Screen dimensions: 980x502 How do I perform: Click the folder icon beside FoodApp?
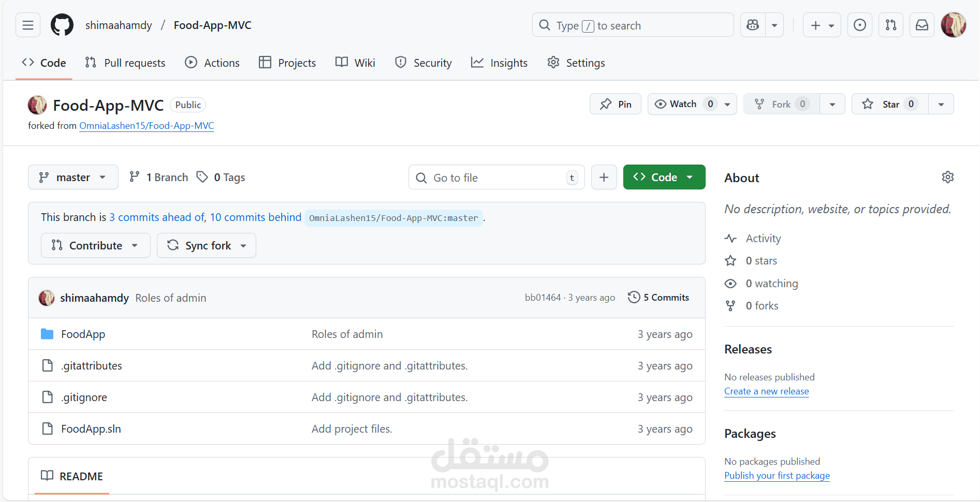pos(47,334)
